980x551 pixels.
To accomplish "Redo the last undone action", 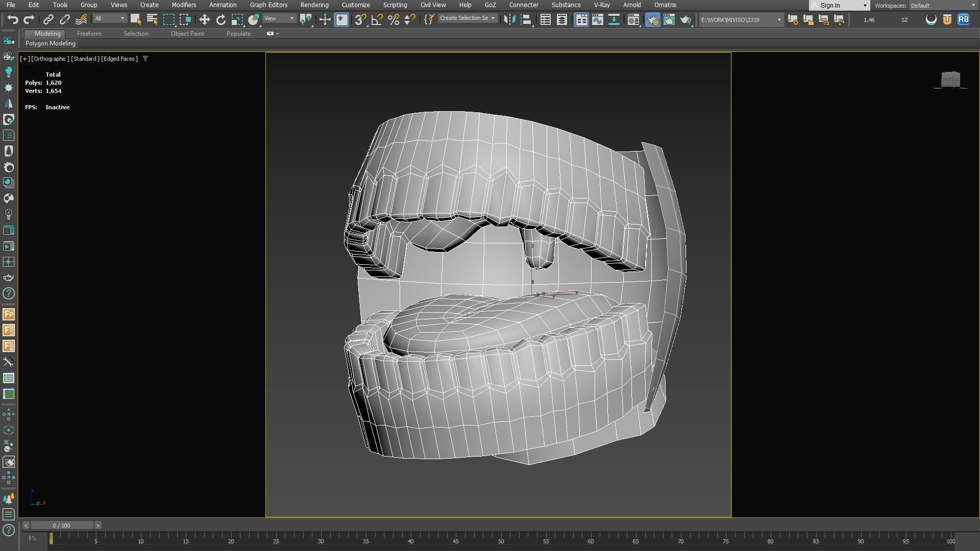I will click(29, 20).
